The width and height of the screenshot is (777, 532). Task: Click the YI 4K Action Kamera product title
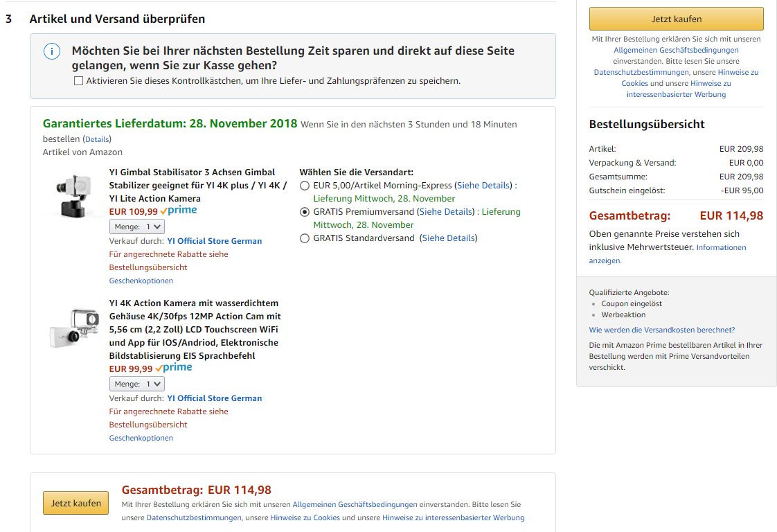(195, 329)
